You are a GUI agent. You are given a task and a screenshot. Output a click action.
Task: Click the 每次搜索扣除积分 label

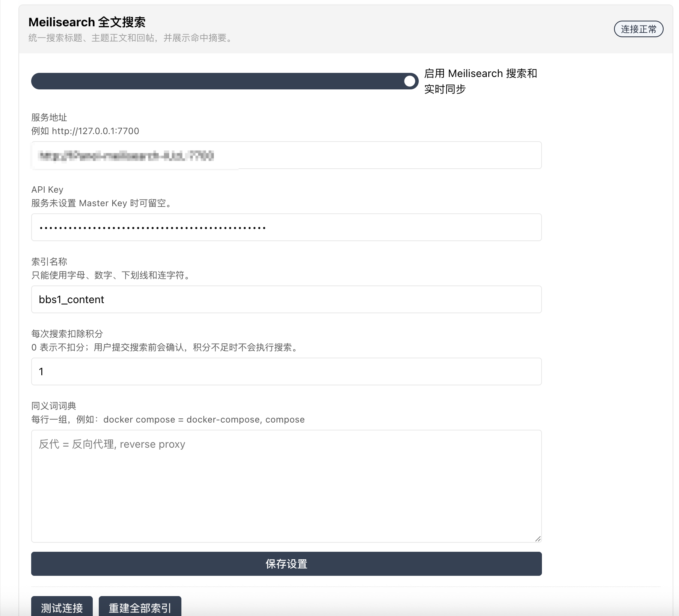pos(67,334)
